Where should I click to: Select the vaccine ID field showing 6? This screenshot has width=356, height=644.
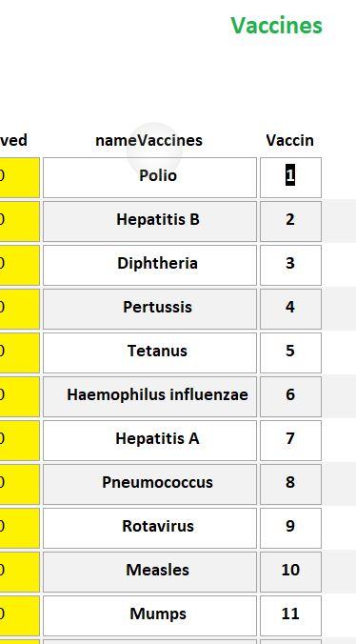point(290,396)
